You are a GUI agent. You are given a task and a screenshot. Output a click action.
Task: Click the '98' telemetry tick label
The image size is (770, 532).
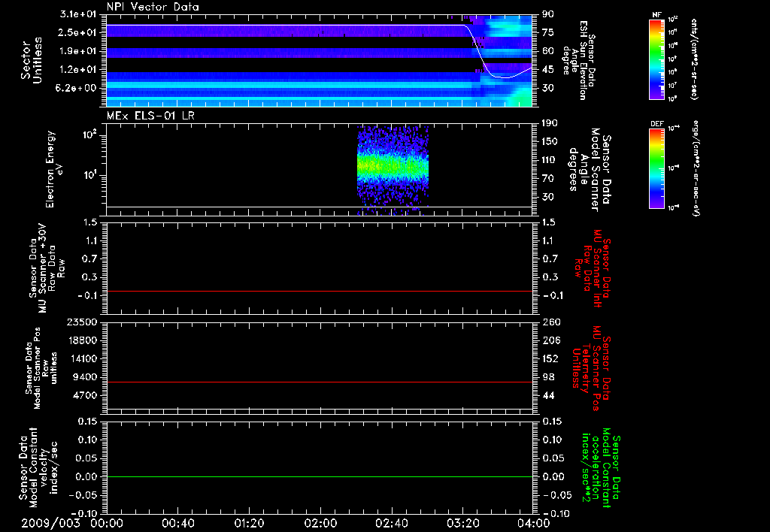(x=548, y=377)
